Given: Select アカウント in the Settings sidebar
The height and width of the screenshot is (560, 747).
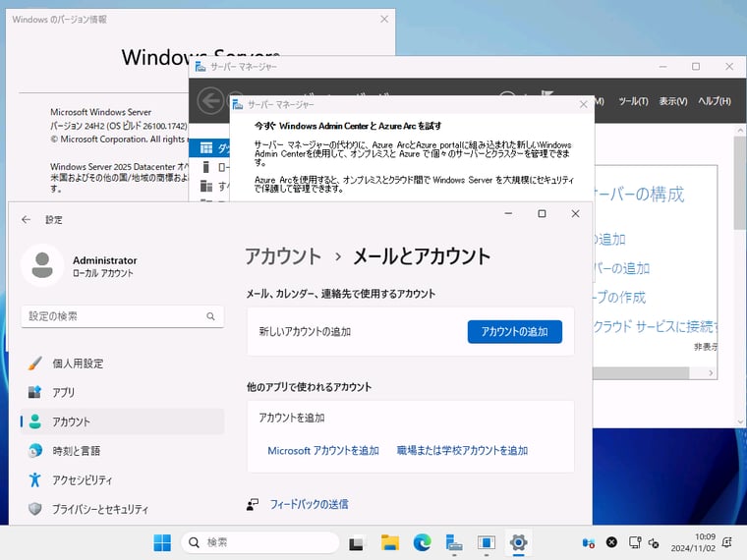Looking at the screenshot, I should point(122,421).
